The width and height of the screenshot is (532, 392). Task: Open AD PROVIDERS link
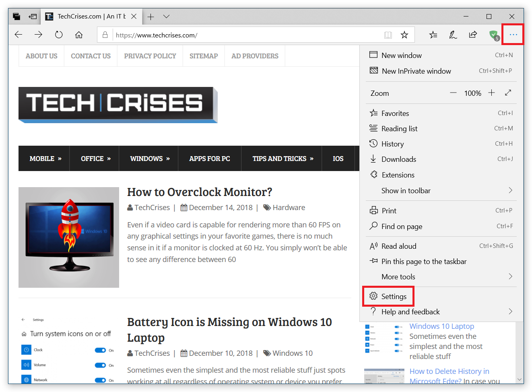pyautogui.click(x=255, y=56)
